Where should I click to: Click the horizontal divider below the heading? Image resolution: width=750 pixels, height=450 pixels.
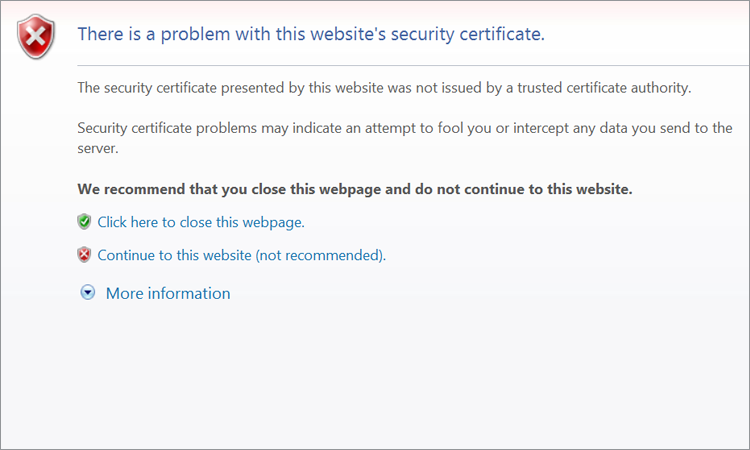413,66
